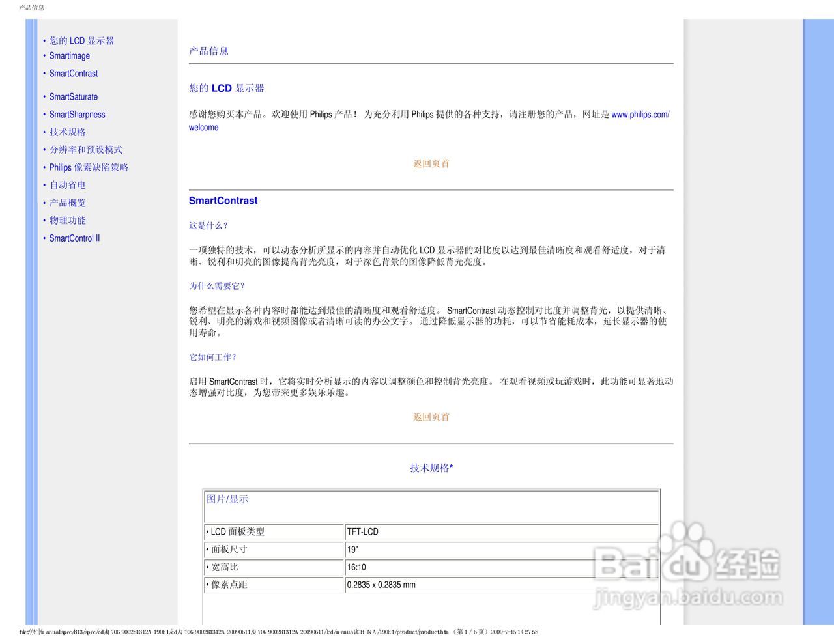This screenshot has height=644, width=834.
Task: Click the 您的 LCD 显示器 section heading
Action: 227,88
